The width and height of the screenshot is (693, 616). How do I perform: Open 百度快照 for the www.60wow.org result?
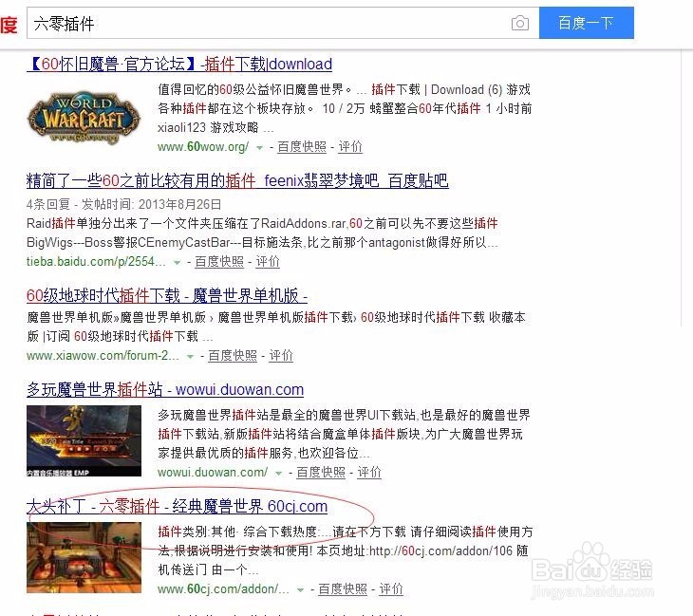(x=302, y=147)
